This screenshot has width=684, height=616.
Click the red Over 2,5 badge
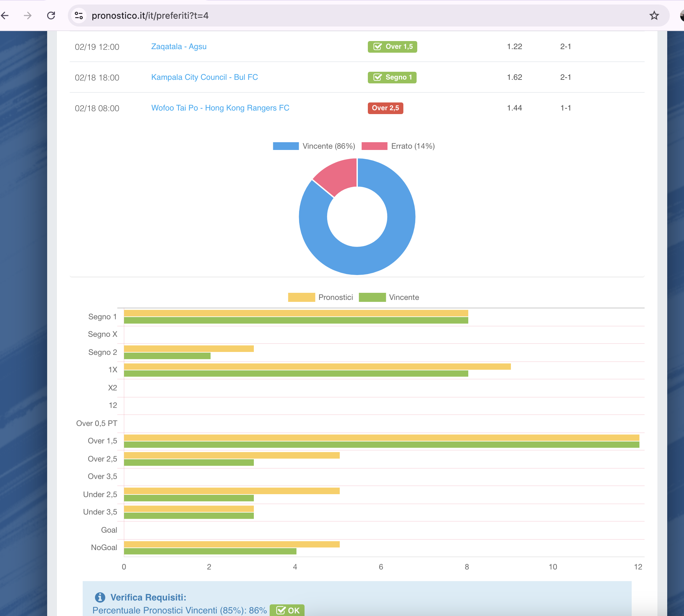tap(385, 108)
